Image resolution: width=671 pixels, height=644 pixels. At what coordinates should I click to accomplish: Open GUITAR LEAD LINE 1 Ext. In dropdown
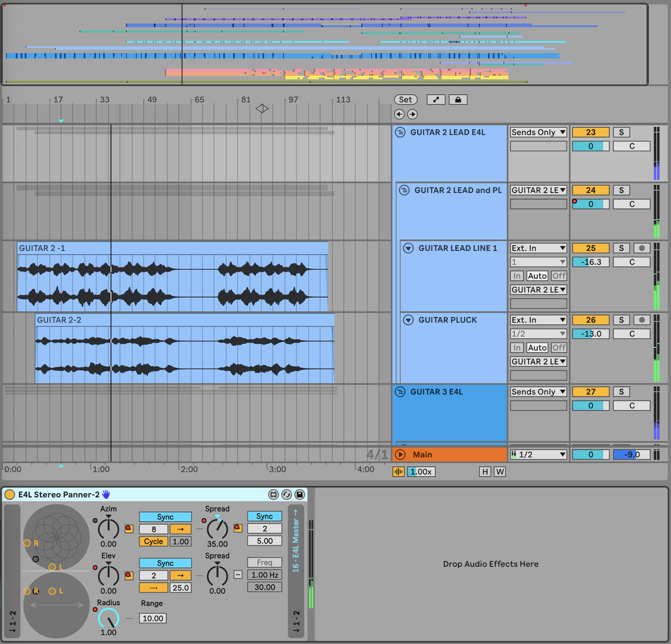(538, 248)
